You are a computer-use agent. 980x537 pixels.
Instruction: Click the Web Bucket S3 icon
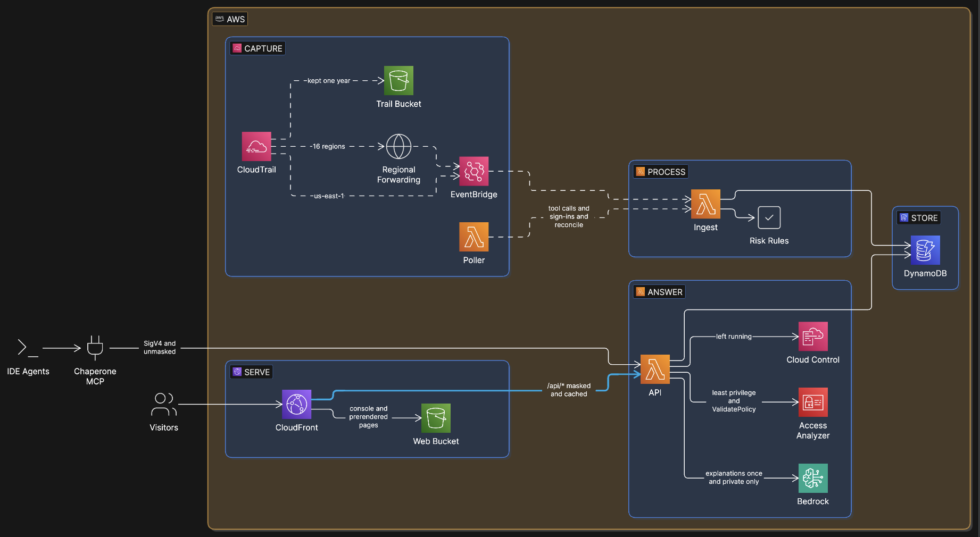[x=436, y=418]
